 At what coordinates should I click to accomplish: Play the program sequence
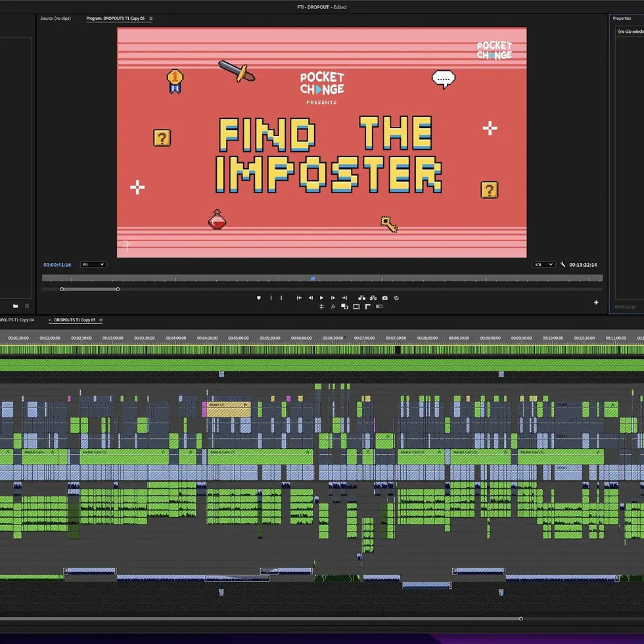tap(321, 298)
